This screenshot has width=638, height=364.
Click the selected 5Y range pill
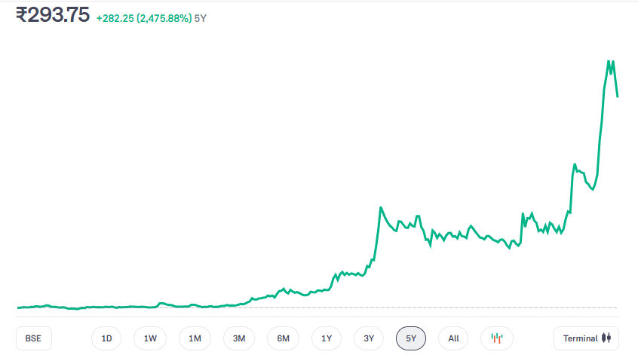(x=411, y=338)
